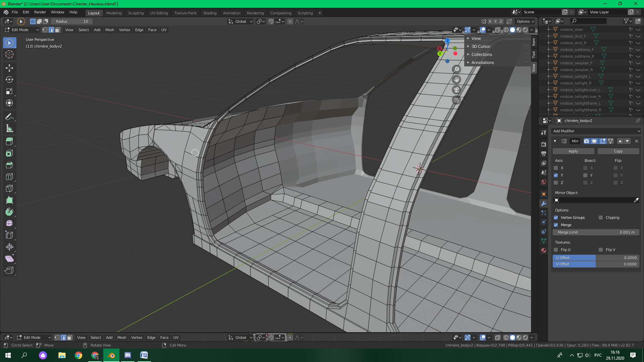Select the Rotate tool
Screen dimensions: 644x362
coord(9,79)
